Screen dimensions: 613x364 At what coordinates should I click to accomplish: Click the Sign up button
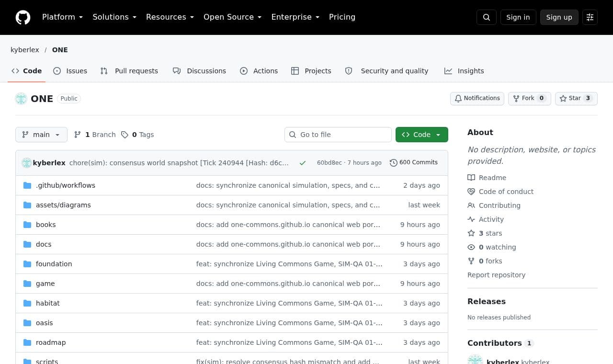pyautogui.click(x=559, y=17)
